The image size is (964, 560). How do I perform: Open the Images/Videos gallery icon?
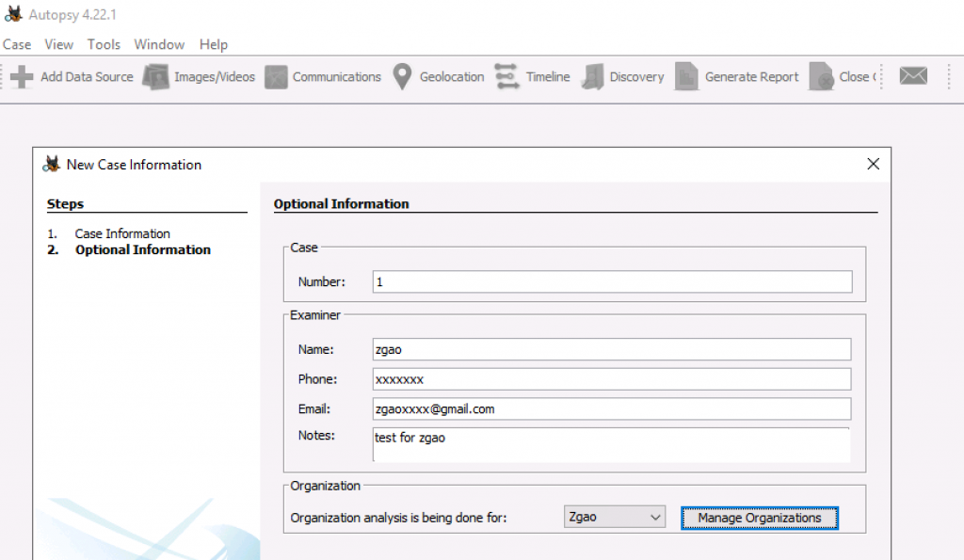(155, 77)
